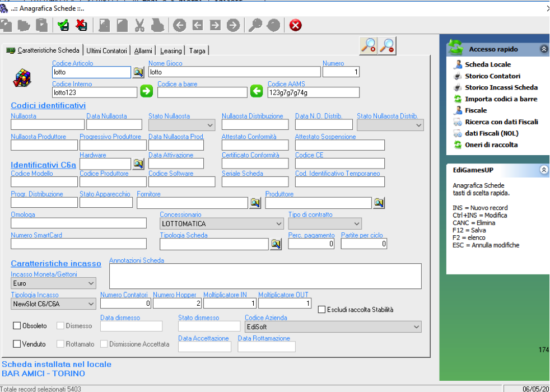Screen dimensions: 550x392
Task: Click the scissors cut icon in the toolbar
Action: click(139, 25)
